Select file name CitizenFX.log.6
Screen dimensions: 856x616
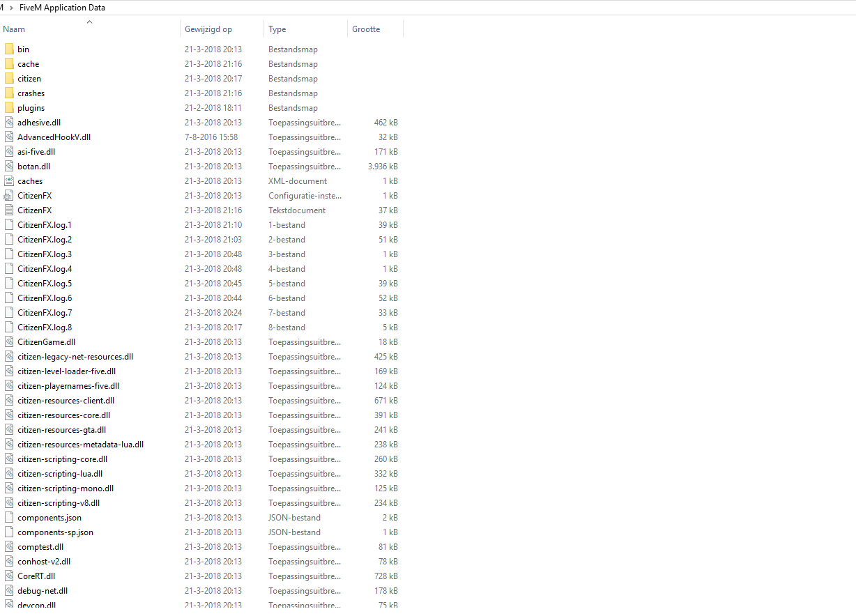(45, 298)
